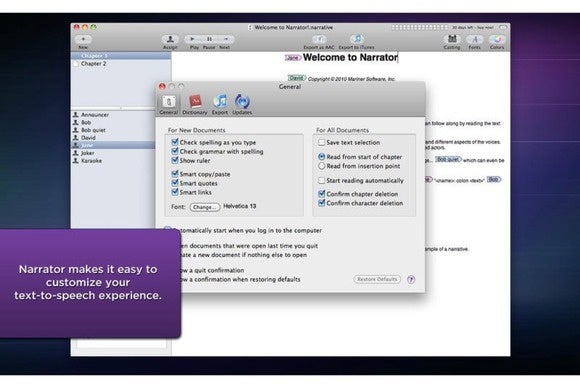Toggle Confirm chapter deletion checkbox

tap(321, 194)
